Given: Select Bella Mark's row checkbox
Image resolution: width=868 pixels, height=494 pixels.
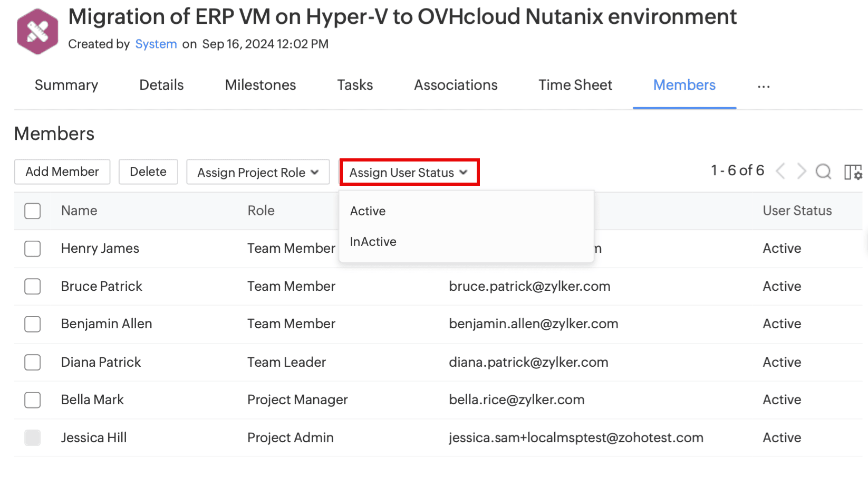Looking at the screenshot, I should click(x=33, y=400).
